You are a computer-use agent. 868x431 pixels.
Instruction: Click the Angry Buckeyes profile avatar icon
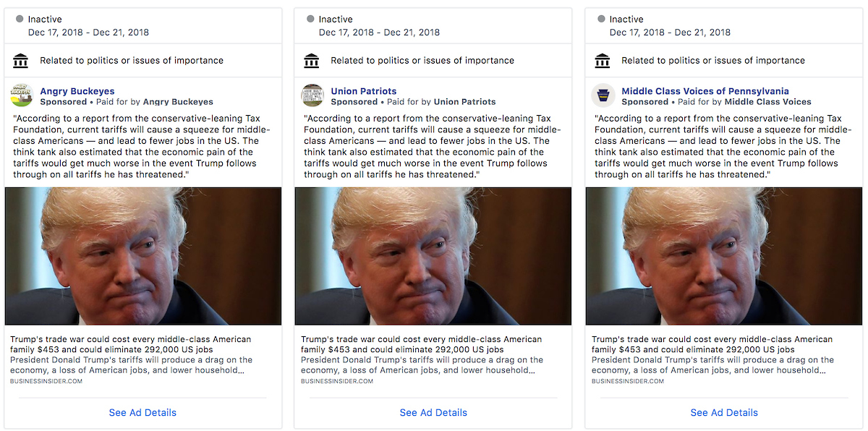click(x=22, y=96)
